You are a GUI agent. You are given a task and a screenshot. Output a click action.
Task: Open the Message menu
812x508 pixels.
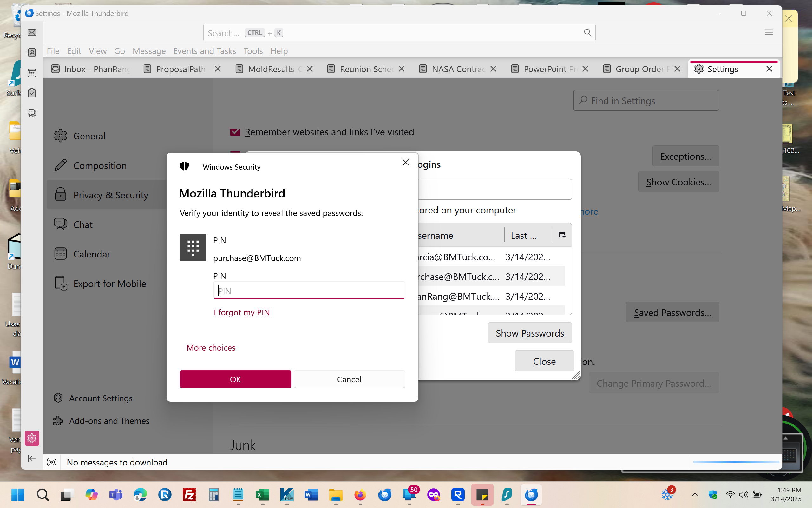click(149, 51)
